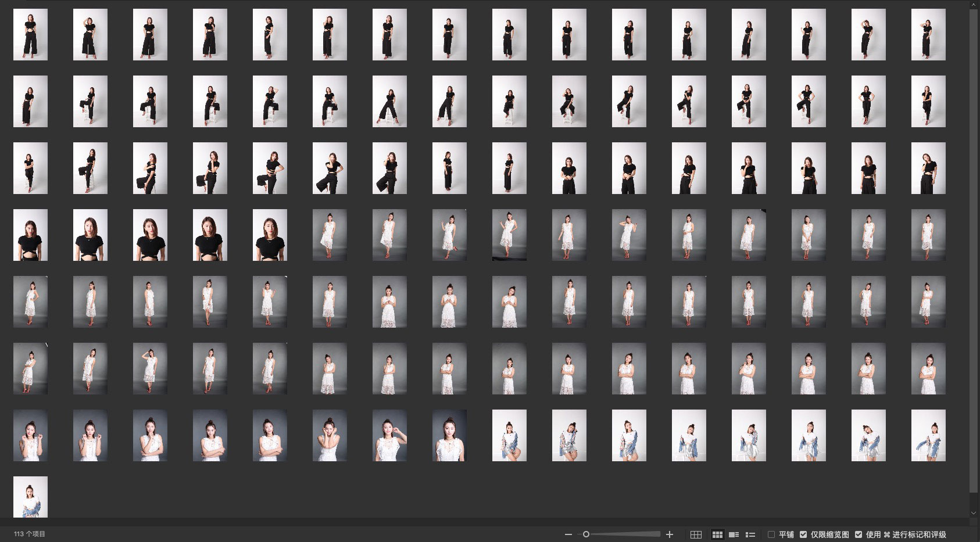Switch to list view icon
Screen dimensions: 980x542
750,534
